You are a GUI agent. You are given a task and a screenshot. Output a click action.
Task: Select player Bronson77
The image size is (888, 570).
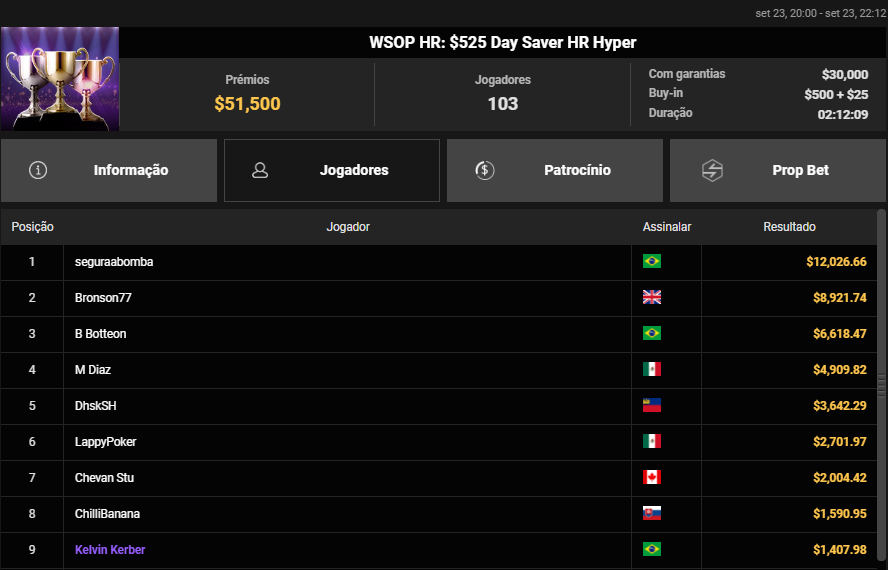pyautogui.click(x=103, y=297)
